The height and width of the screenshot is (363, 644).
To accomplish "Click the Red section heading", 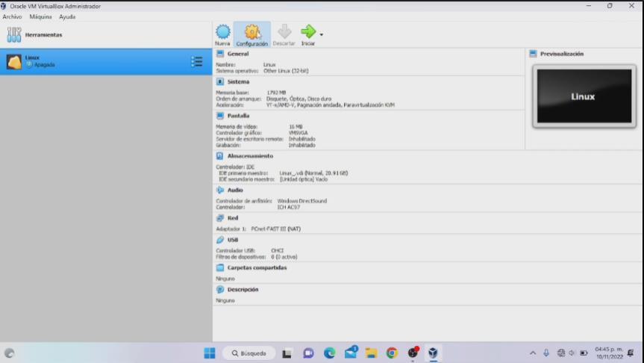I will (233, 218).
